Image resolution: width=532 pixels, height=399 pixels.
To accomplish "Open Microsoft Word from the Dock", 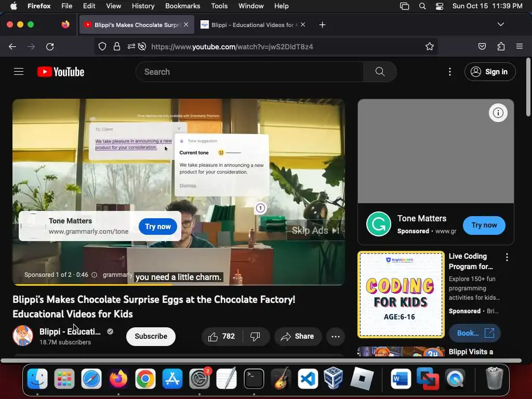I will pyautogui.click(x=401, y=379).
